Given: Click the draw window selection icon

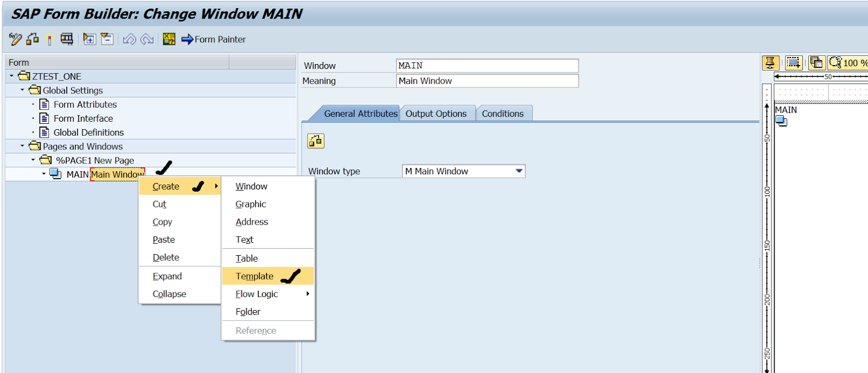Looking at the screenshot, I should point(794,63).
